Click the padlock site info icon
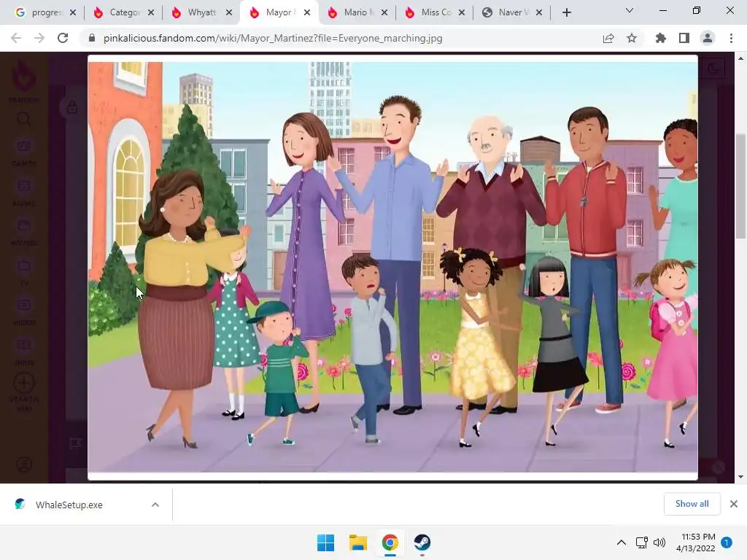 pyautogui.click(x=92, y=38)
